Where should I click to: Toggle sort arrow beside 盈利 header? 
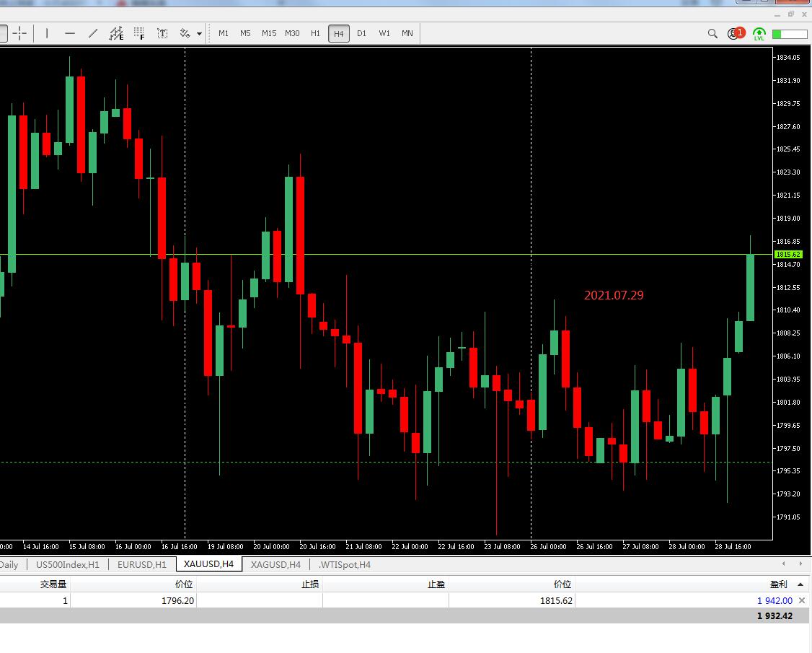coord(800,584)
